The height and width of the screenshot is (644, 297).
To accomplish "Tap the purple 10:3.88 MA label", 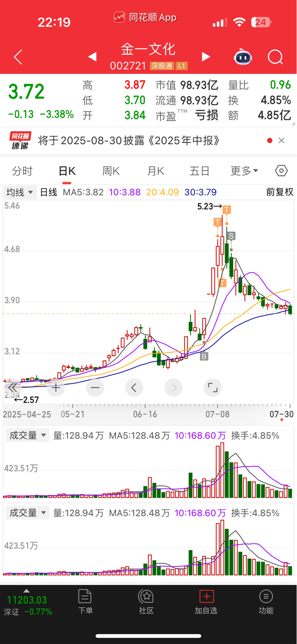I will point(125,192).
